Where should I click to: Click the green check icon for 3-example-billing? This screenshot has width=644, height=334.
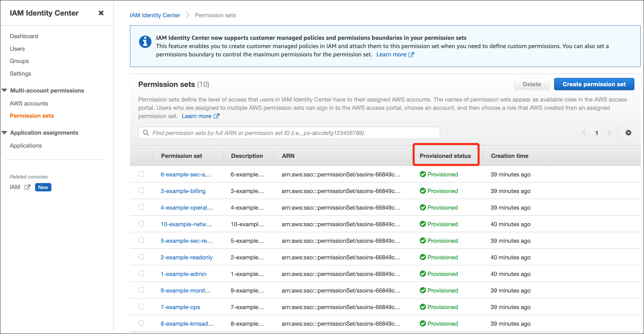point(422,191)
